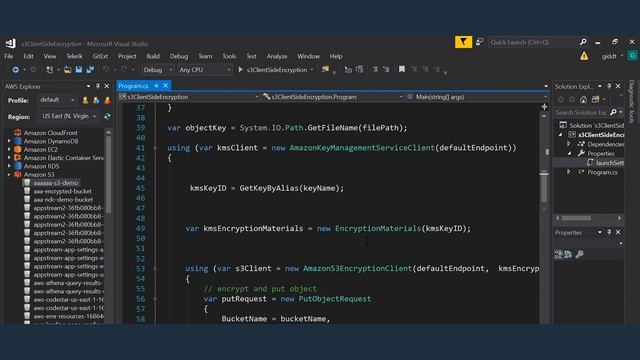Open the Debug configuration dropdown

point(158,70)
